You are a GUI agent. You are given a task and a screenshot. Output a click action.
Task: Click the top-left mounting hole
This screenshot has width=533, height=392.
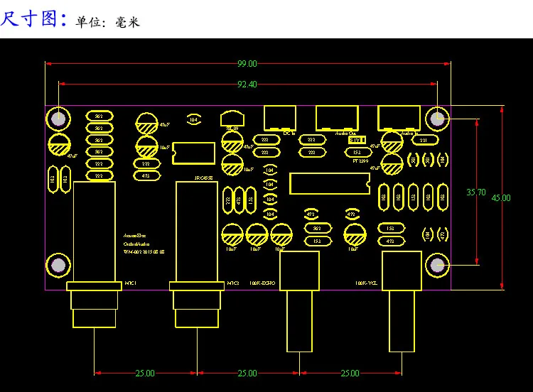[58, 119]
